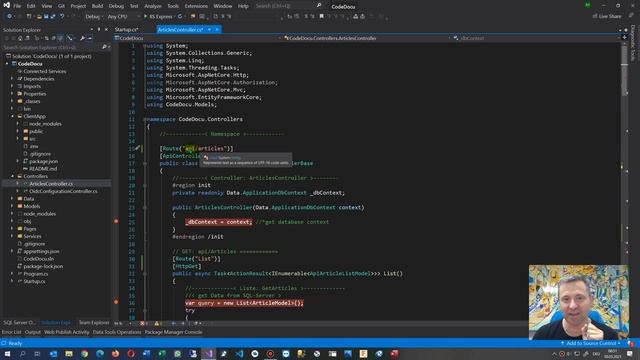The height and width of the screenshot is (360, 640).
Task: Expand the Properties folder
Action: pos(12,94)
